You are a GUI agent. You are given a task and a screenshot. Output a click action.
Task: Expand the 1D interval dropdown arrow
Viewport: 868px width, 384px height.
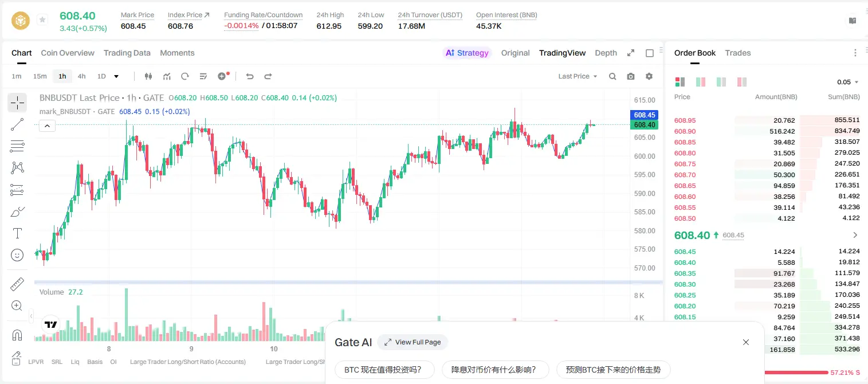pyautogui.click(x=116, y=76)
